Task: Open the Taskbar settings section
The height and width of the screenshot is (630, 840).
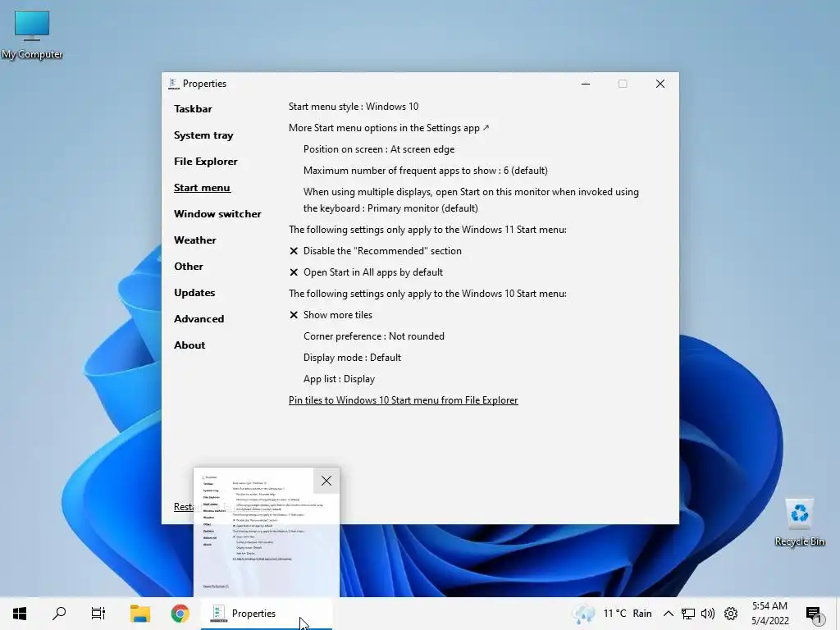Action: (193, 109)
